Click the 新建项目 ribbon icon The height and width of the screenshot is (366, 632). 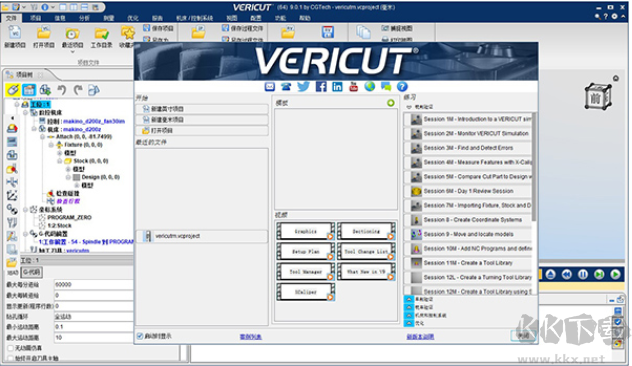pos(15,33)
